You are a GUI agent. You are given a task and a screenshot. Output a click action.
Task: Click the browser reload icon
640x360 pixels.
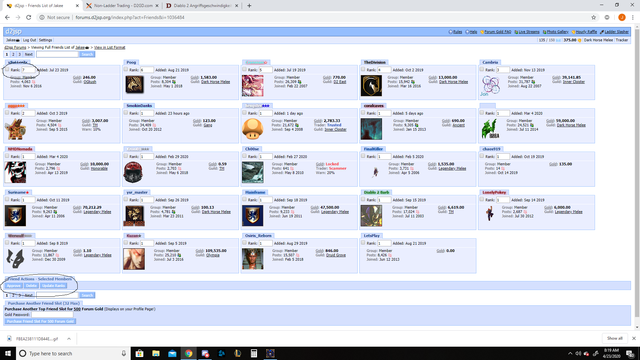pos(29,17)
